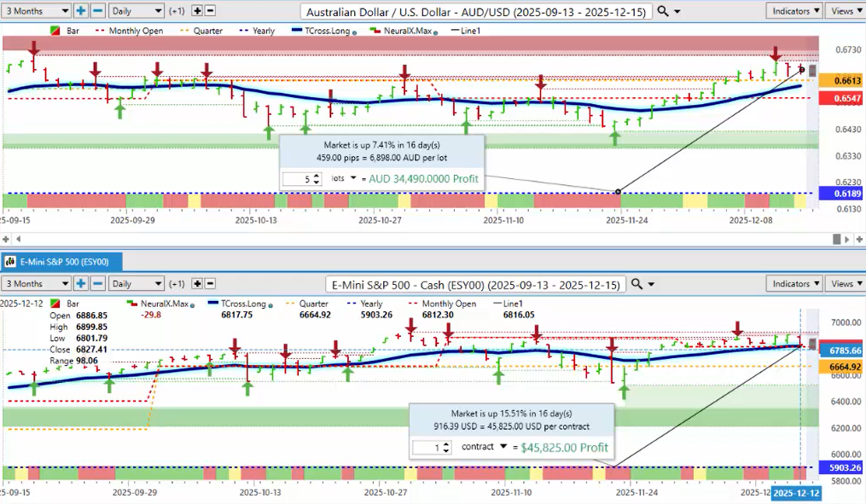
Task: Open the Indicators menu on AUD/USD chart
Action: pos(794,11)
